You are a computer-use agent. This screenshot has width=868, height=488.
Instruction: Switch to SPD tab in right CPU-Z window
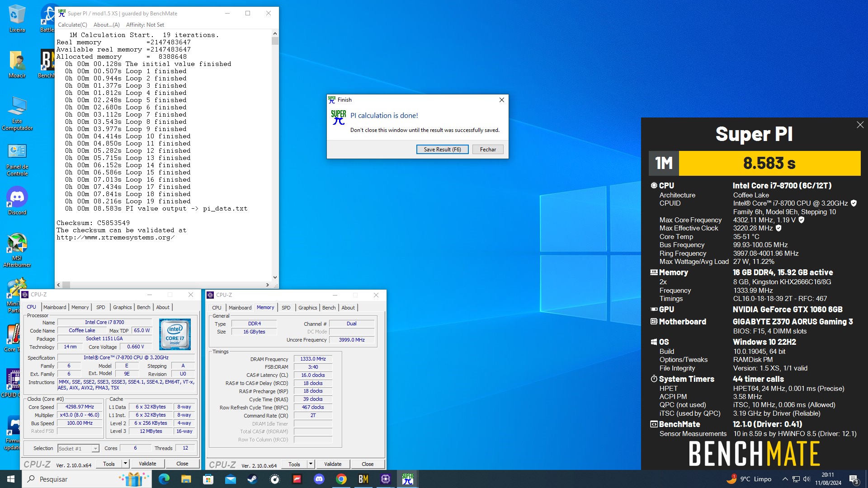coord(286,308)
